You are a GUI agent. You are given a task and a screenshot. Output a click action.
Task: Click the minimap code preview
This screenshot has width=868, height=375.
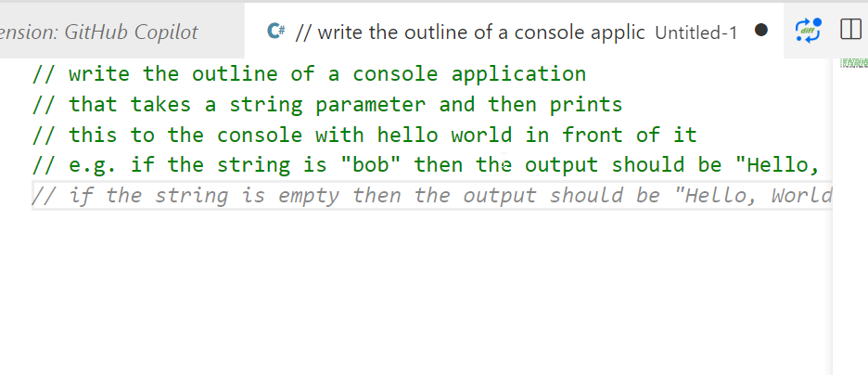pyautogui.click(x=849, y=63)
